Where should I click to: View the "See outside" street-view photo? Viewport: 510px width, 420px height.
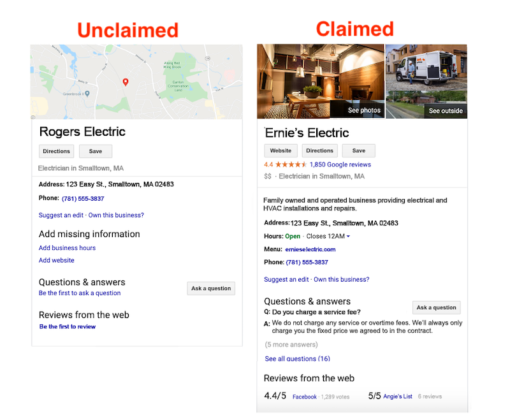click(x=445, y=110)
